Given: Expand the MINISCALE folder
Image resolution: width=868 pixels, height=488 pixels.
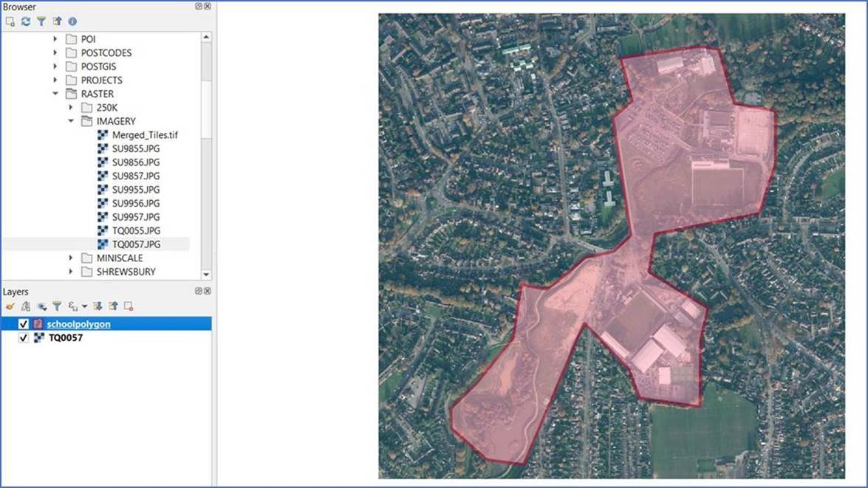Looking at the screenshot, I should pyautogui.click(x=70, y=258).
